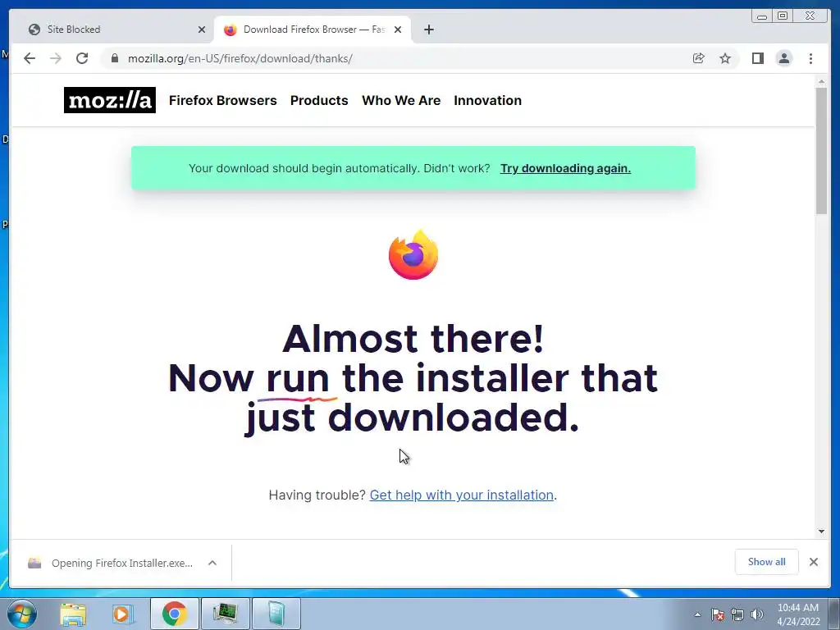Open the blue book taskbar icon

click(x=276, y=614)
